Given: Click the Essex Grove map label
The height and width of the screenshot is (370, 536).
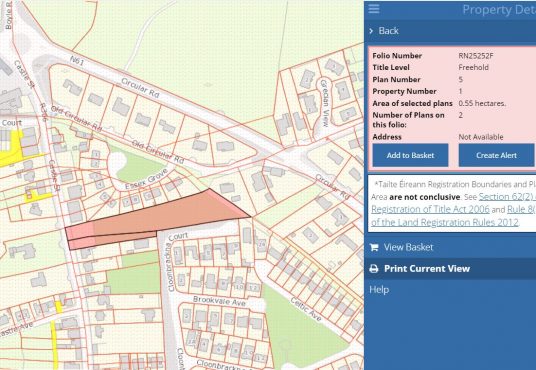Looking at the screenshot, I should point(146,179).
